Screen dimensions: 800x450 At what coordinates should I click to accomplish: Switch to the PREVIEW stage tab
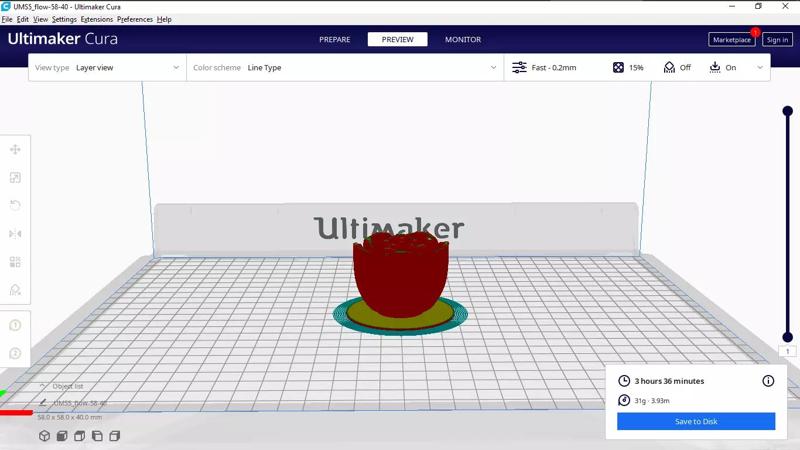click(397, 39)
